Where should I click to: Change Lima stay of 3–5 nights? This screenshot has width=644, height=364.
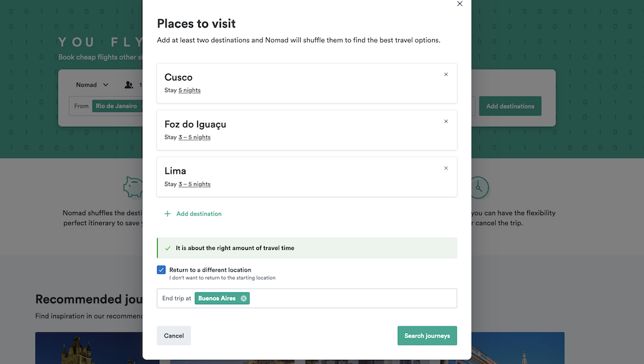pos(194,184)
